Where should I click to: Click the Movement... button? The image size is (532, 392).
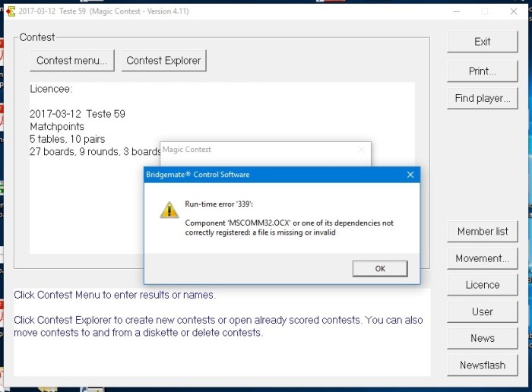click(482, 258)
